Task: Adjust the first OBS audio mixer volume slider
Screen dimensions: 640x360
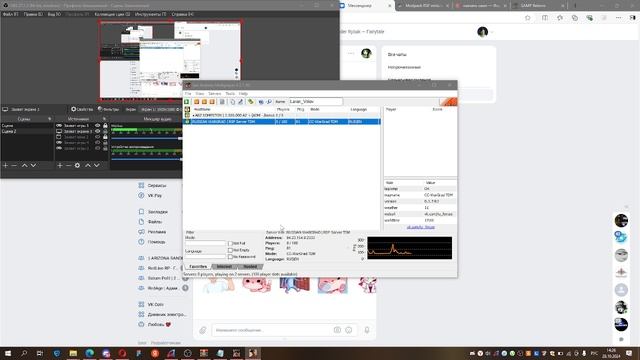Action: (147, 138)
